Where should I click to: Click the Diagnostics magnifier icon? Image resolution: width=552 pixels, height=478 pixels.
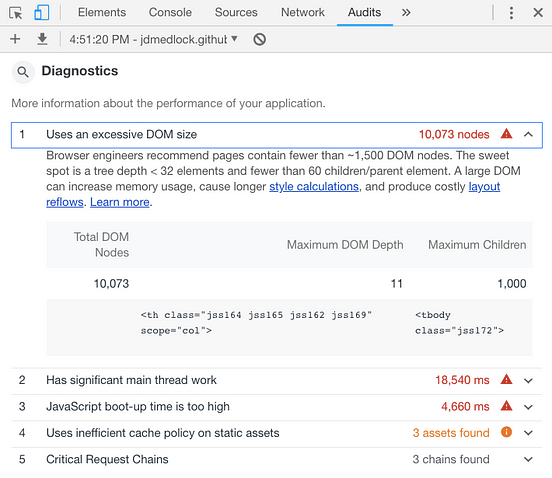coord(23,72)
